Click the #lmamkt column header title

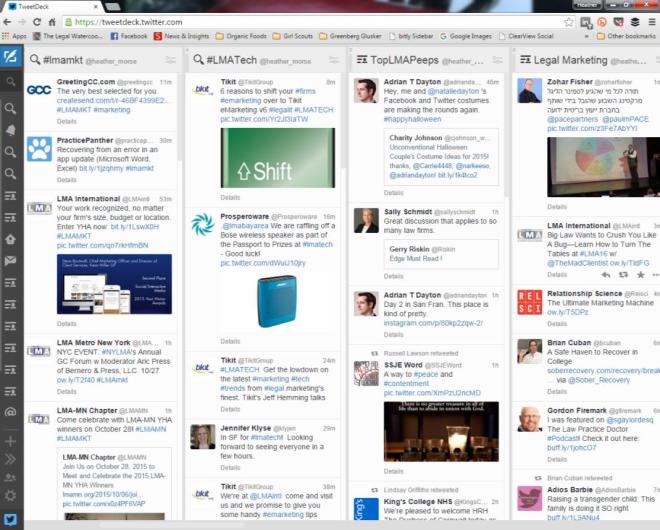point(63,60)
